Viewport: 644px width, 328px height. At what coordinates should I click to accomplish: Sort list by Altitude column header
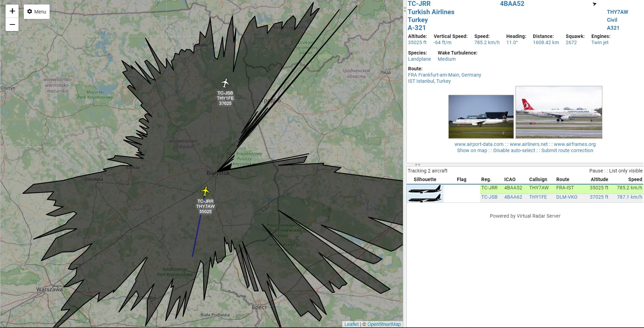click(600, 179)
